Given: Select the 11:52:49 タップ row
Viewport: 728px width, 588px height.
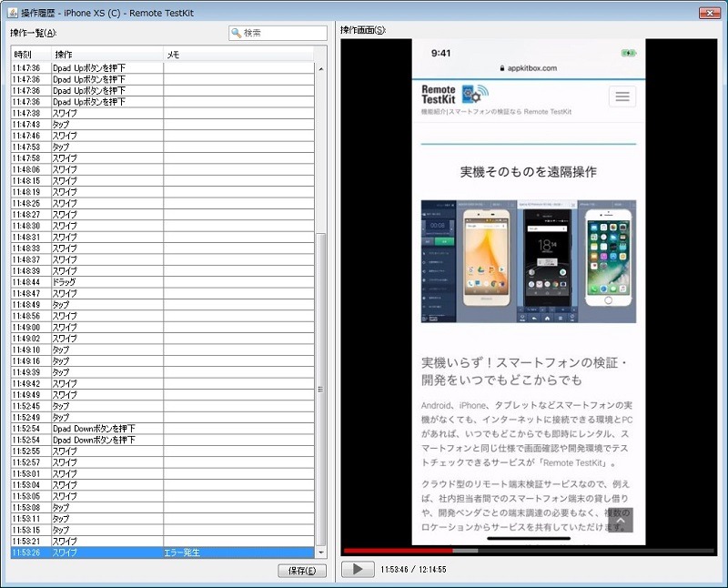Looking at the screenshot, I should pos(163,418).
